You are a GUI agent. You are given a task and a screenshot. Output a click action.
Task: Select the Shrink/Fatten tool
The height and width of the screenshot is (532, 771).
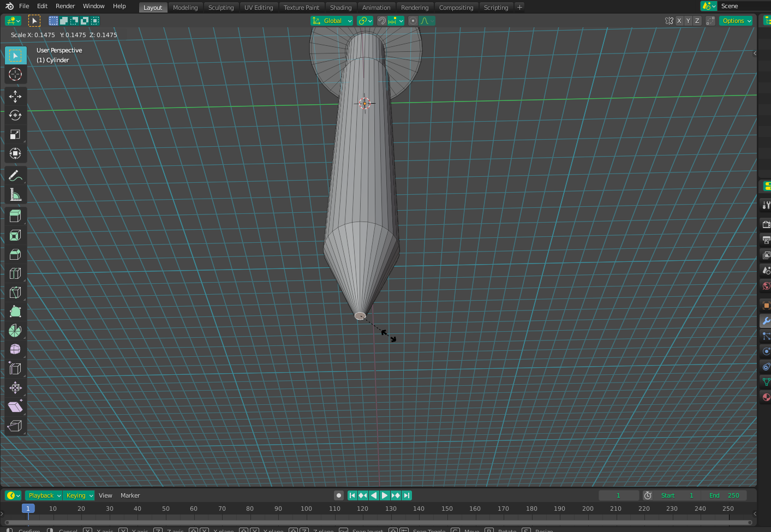pos(15,388)
